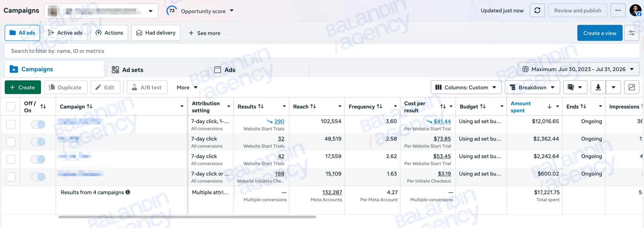The width and height of the screenshot is (644, 228).
Task: Sort Campaign name column arrows
Action: [x=90, y=106]
